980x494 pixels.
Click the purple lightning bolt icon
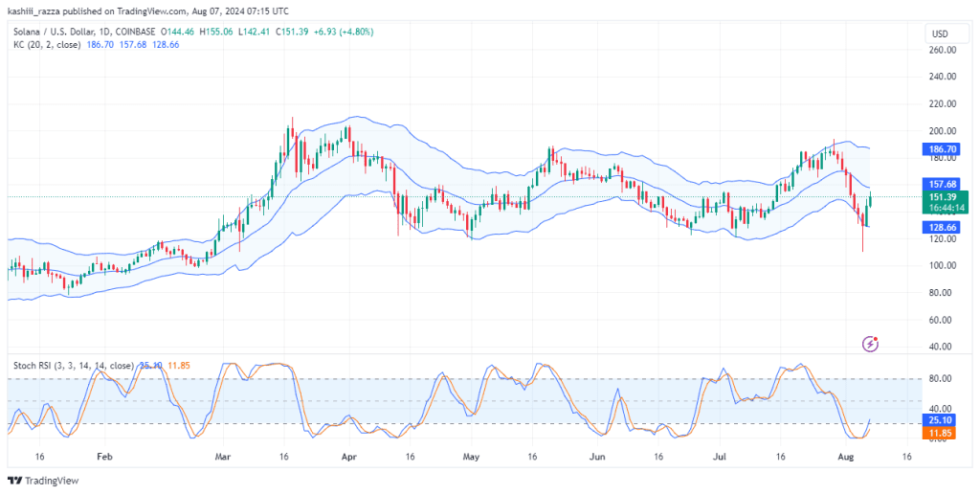[871, 344]
